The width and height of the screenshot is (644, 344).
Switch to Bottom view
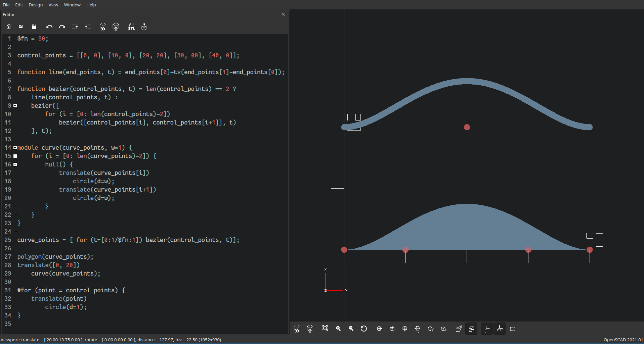point(405,329)
